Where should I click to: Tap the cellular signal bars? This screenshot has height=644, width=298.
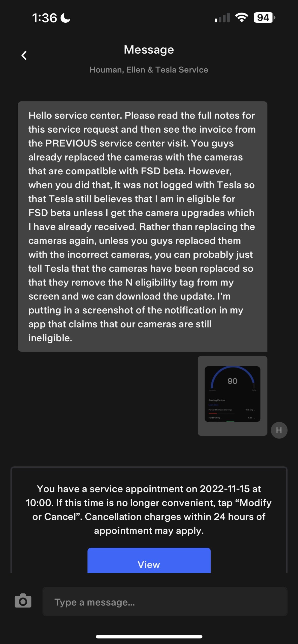click(x=222, y=18)
